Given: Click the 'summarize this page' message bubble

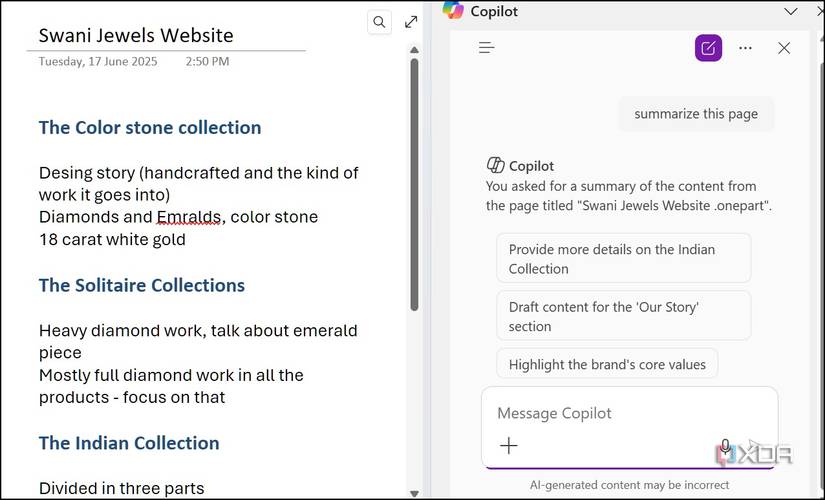Looking at the screenshot, I should 696,114.
